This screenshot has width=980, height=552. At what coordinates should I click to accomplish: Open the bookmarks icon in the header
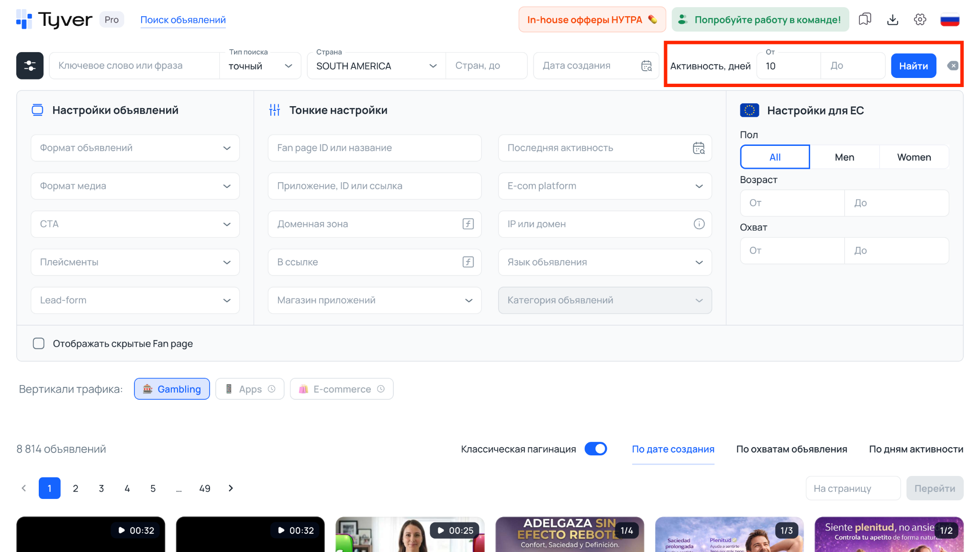[865, 19]
